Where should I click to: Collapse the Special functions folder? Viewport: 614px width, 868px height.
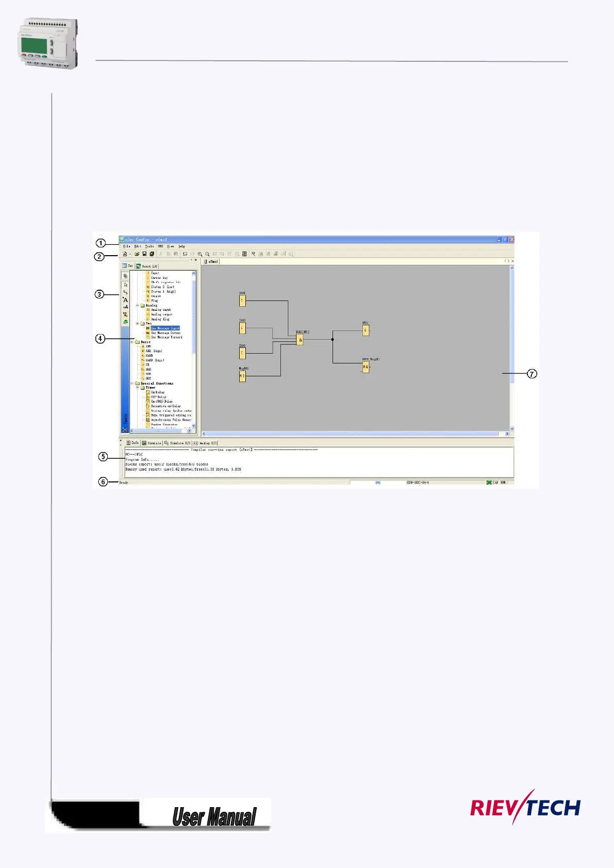tap(132, 383)
